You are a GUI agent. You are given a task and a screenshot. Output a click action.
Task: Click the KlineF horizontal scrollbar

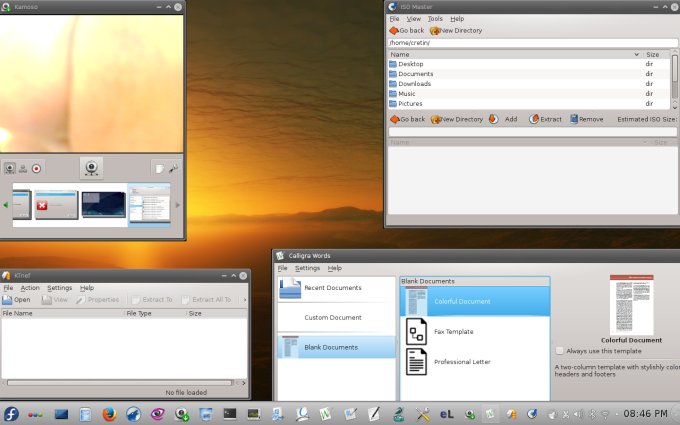[x=120, y=382]
